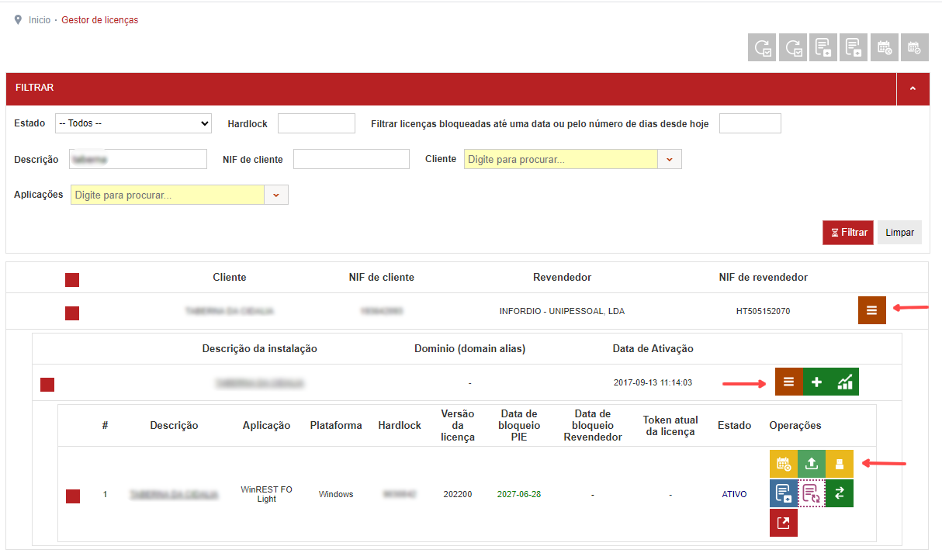Click the green upload icon in Operações
This screenshot has height=560, width=942.
(812, 464)
